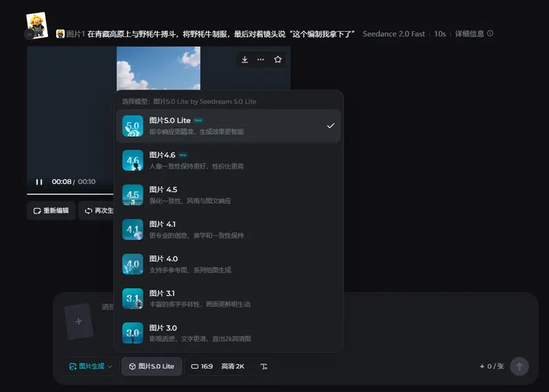This screenshot has height=392, width=549.
Task: Choose 图片 3.1 model
Action: coord(229,299)
